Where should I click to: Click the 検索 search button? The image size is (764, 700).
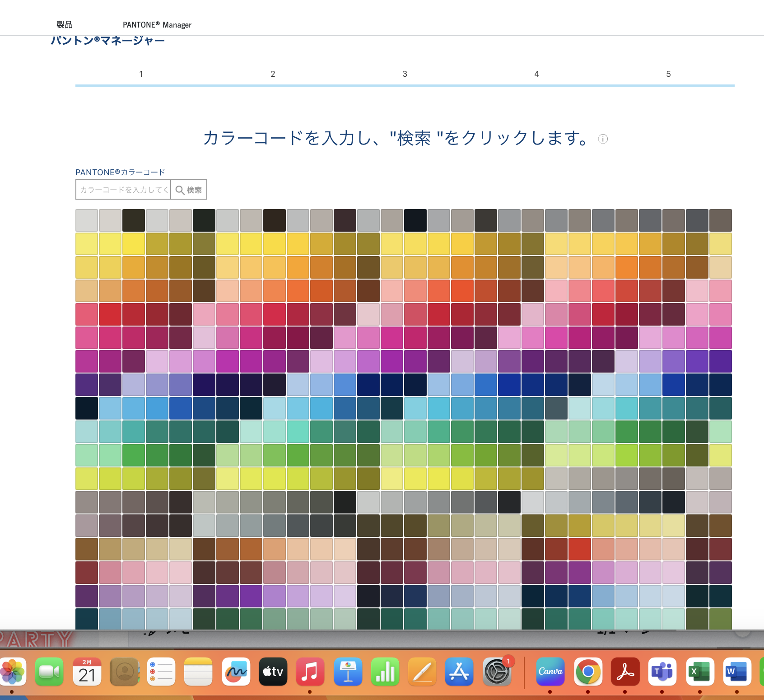pyautogui.click(x=189, y=190)
